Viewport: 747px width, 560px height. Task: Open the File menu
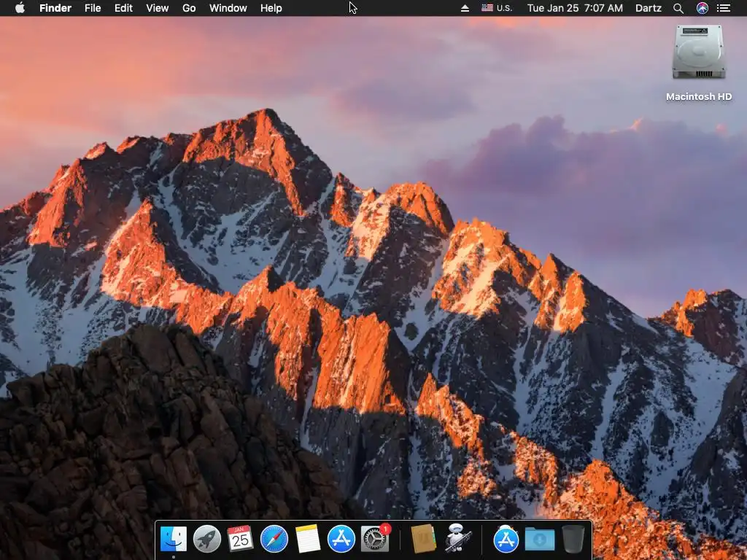click(x=93, y=8)
